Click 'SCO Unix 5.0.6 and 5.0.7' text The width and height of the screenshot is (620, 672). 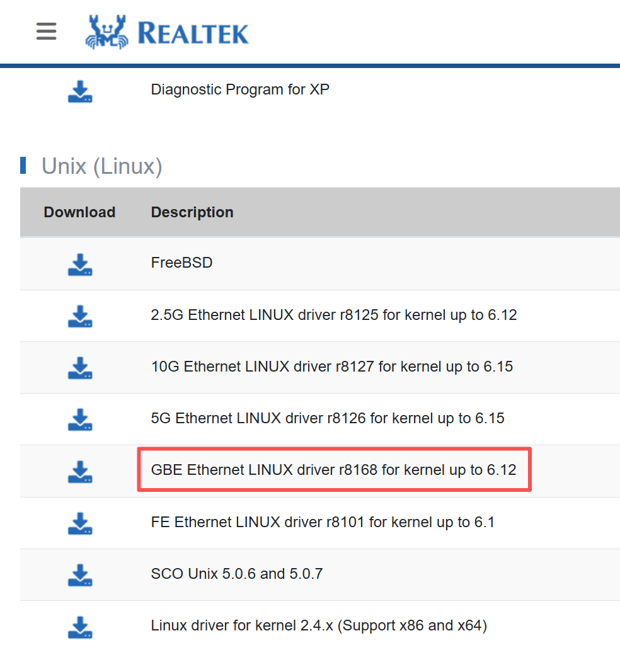click(x=237, y=574)
